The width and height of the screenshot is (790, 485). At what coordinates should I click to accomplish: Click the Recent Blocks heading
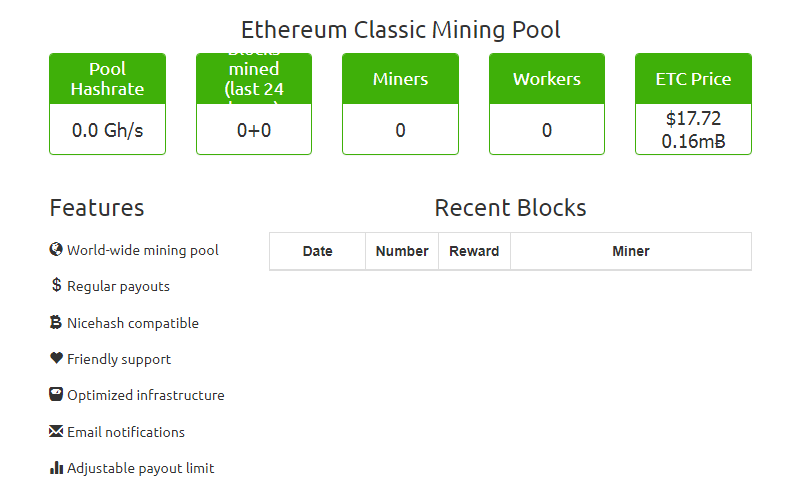[x=510, y=208]
